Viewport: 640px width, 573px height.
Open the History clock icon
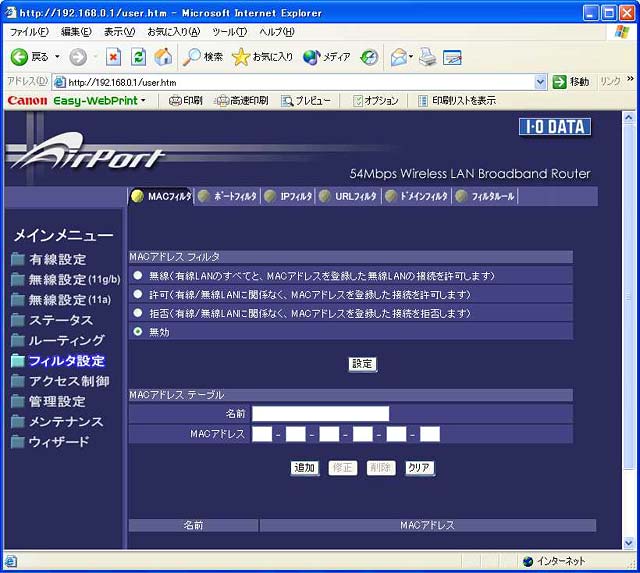click(369, 57)
